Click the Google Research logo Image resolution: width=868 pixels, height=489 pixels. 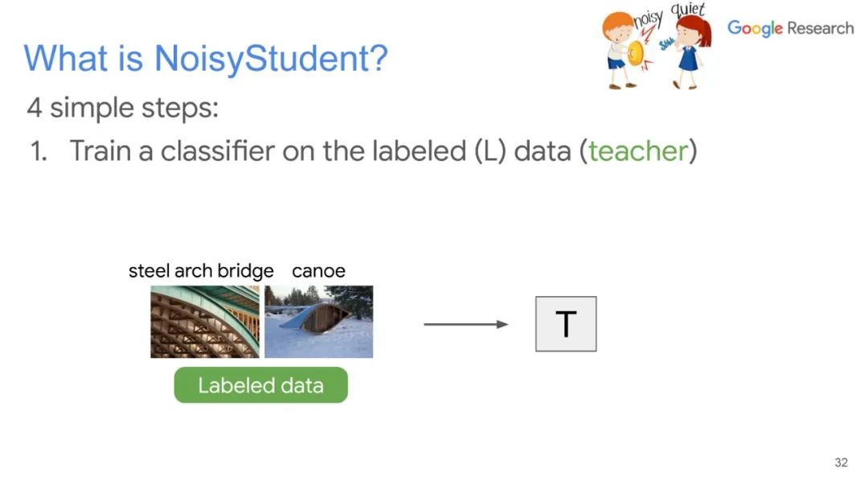[x=789, y=28]
